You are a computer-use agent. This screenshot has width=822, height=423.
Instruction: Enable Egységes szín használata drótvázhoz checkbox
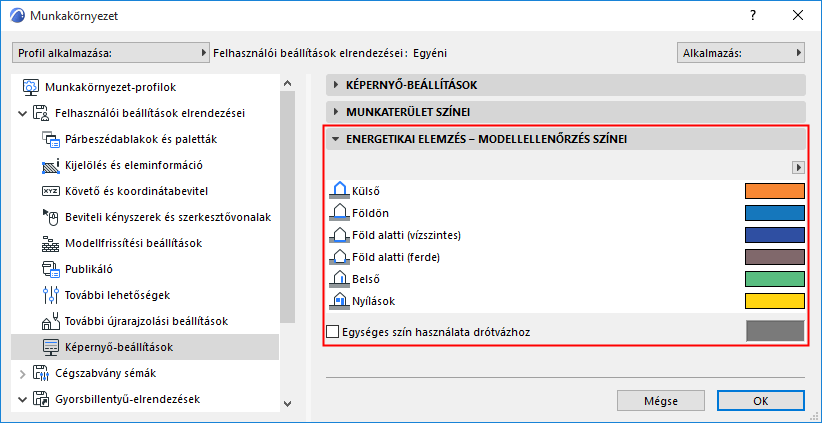[x=333, y=331]
